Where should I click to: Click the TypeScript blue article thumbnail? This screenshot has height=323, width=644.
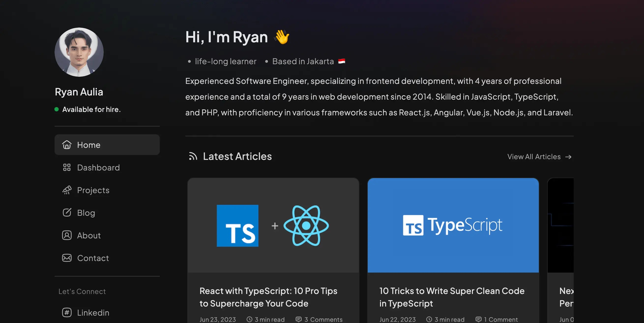[x=453, y=225]
